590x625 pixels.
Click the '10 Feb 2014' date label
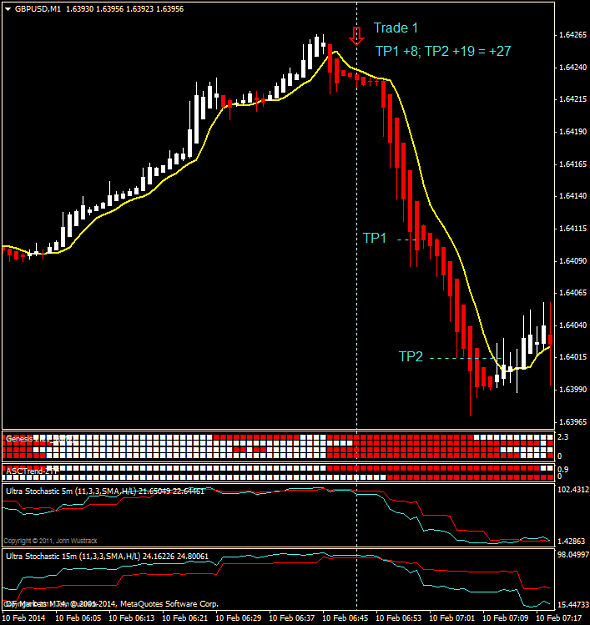click(24, 618)
